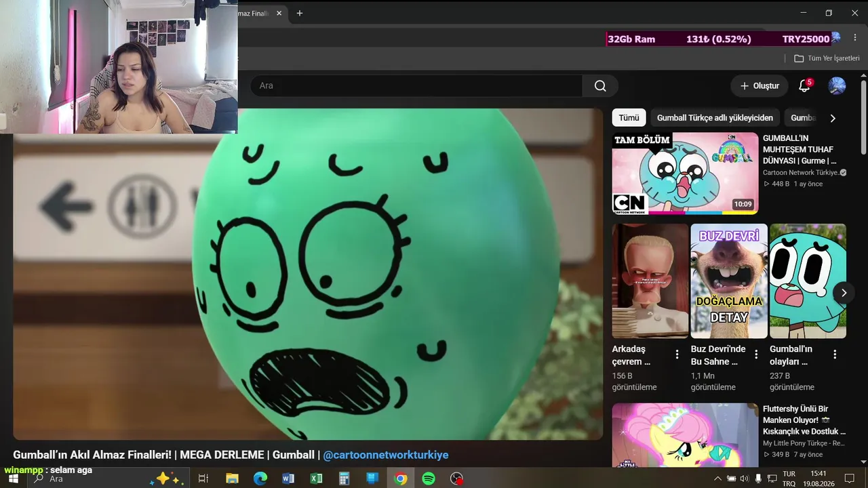Open the Fluttershy video thumbnail
868x488 pixels.
click(685, 435)
